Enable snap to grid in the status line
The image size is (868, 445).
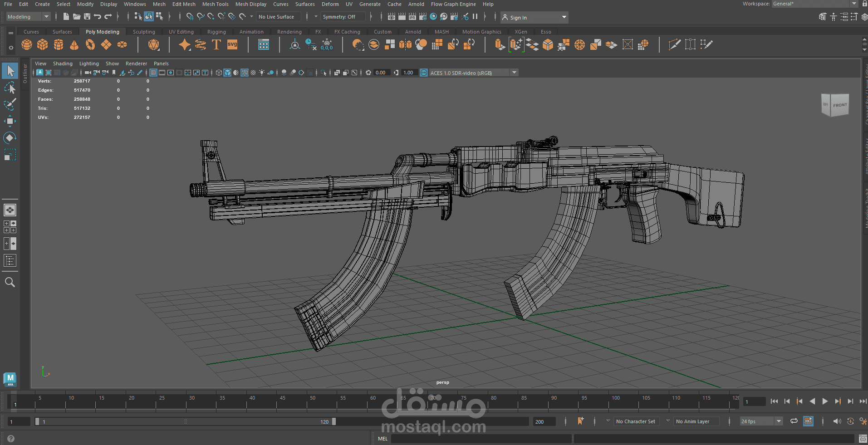click(190, 17)
